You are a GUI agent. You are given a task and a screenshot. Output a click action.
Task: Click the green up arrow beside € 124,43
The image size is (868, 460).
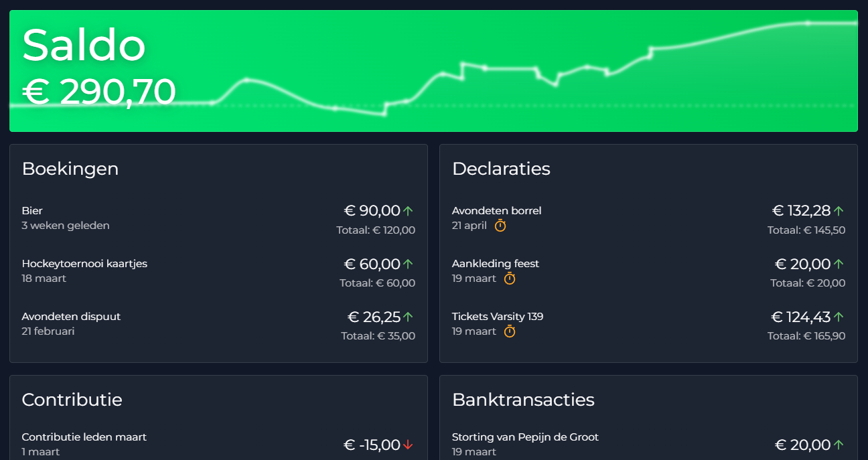pos(839,317)
